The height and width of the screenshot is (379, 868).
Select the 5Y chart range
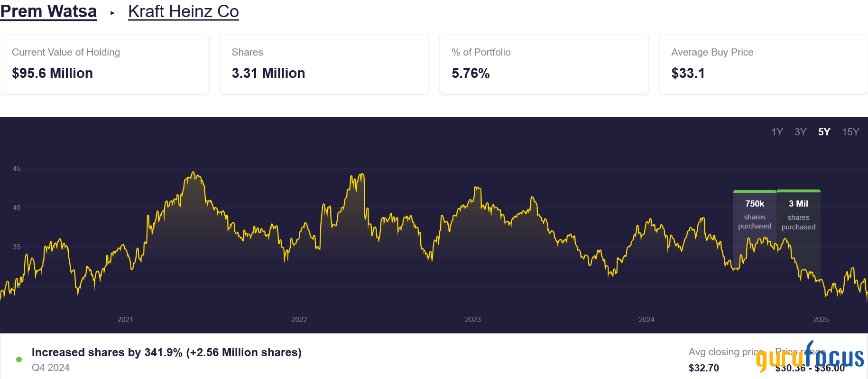tap(824, 132)
